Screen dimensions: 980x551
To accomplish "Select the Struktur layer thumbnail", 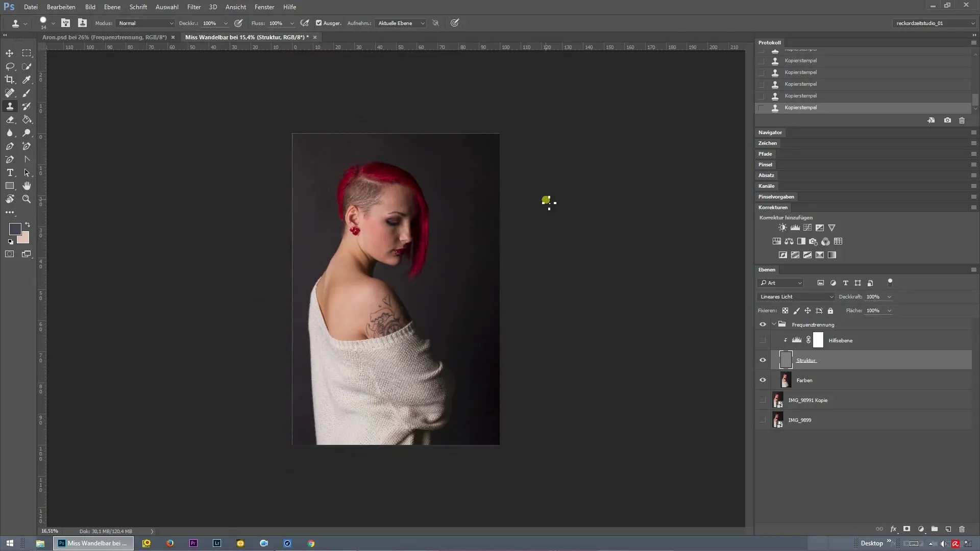I will pyautogui.click(x=786, y=360).
